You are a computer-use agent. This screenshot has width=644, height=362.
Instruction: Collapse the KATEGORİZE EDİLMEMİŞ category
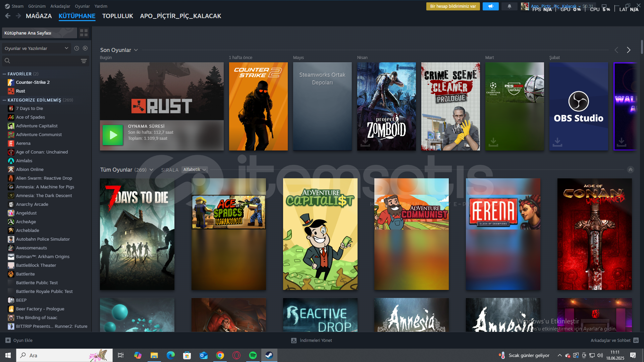[x=4, y=100]
